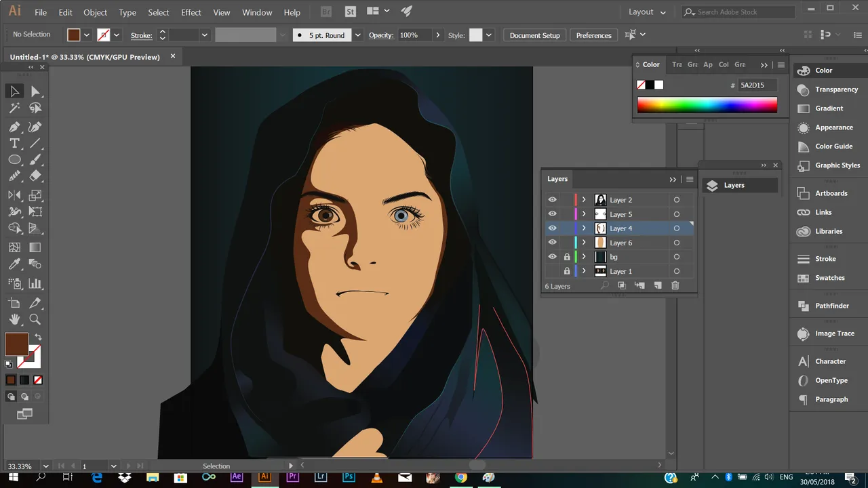Expand Layer 2 contents
Image resolution: width=868 pixels, height=488 pixels.
point(584,200)
